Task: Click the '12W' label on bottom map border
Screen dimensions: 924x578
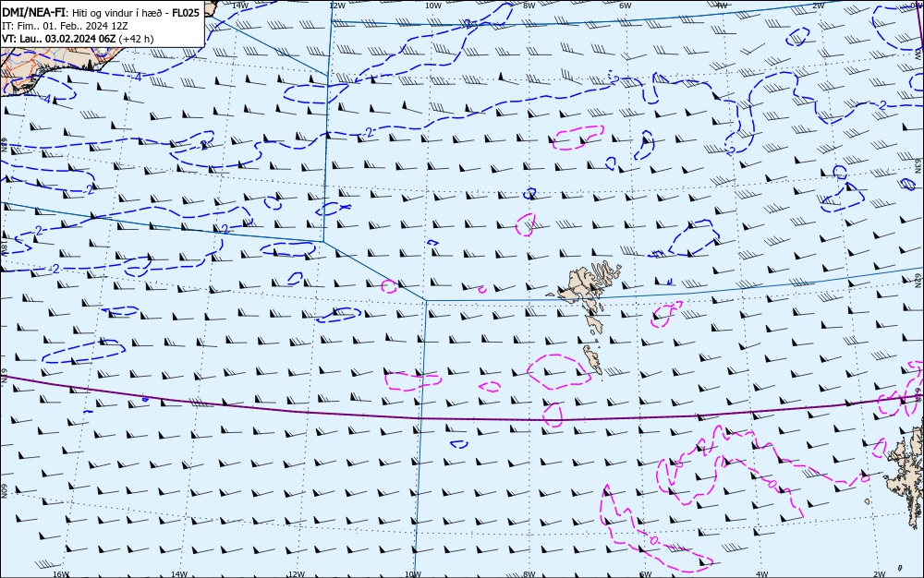Action: [296, 574]
